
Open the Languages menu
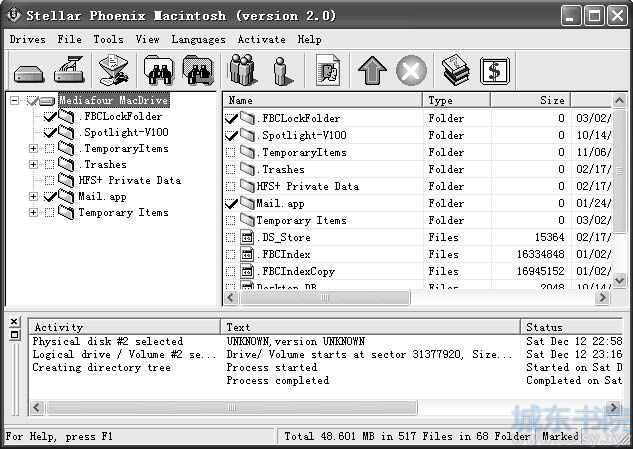(198, 40)
